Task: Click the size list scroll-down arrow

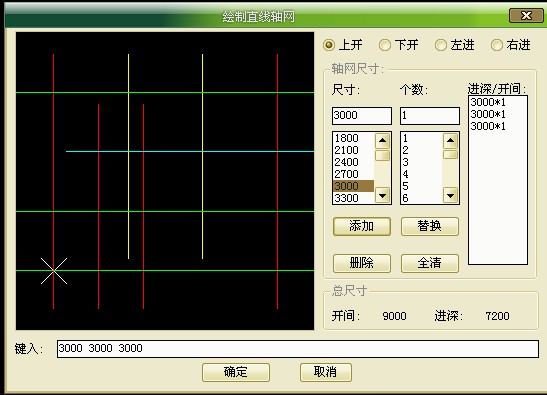Action: (382, 195)
